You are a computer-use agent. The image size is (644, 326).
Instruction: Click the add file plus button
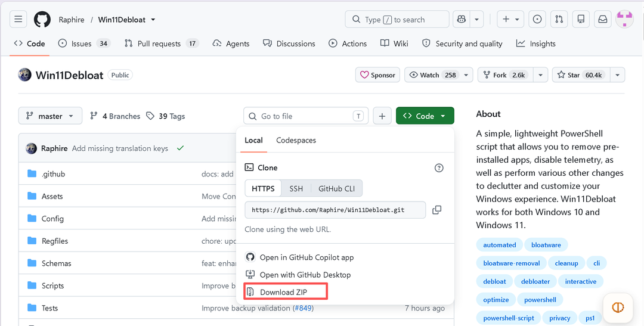pyautogui.click(x=382, y=116)
